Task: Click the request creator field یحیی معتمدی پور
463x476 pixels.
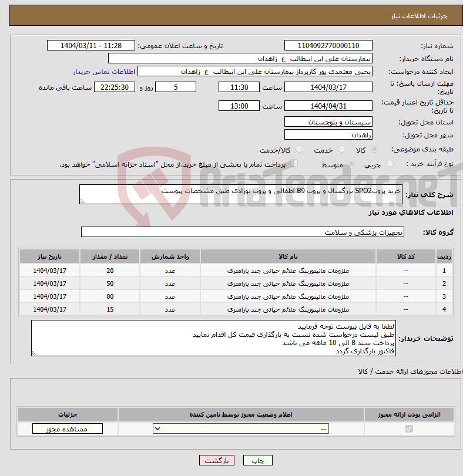Action: click(254, 72)
